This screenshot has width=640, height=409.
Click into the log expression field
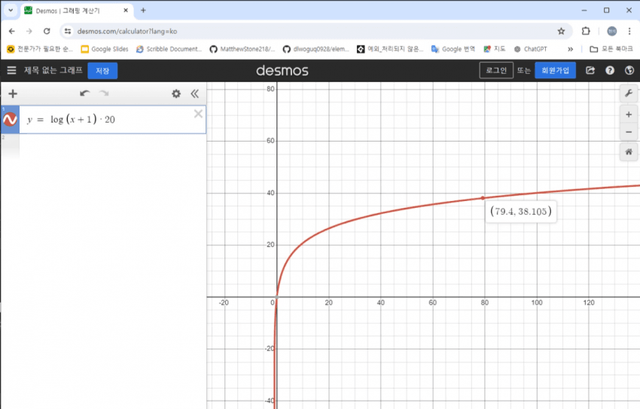pos(110,119)
